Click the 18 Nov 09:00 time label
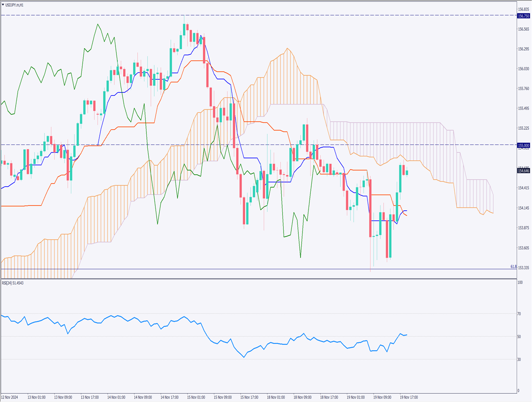The height and width of the screenshot is (402, 532). click(302, 397)
